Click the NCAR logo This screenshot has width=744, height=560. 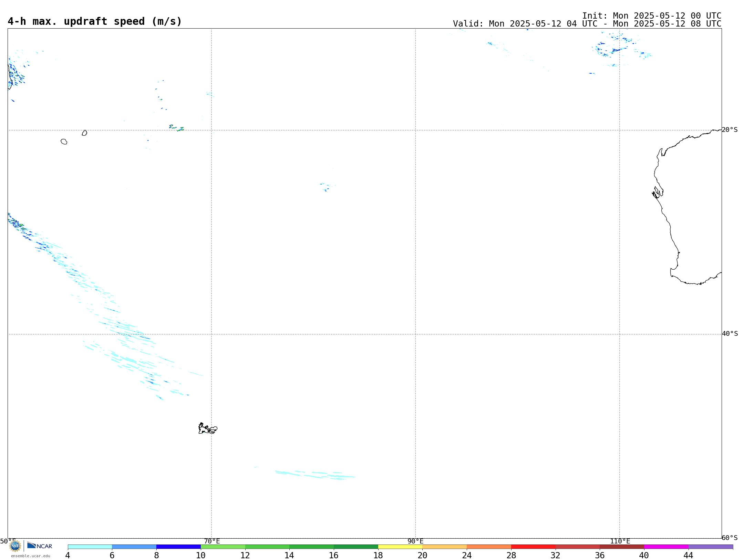[40, 546]
